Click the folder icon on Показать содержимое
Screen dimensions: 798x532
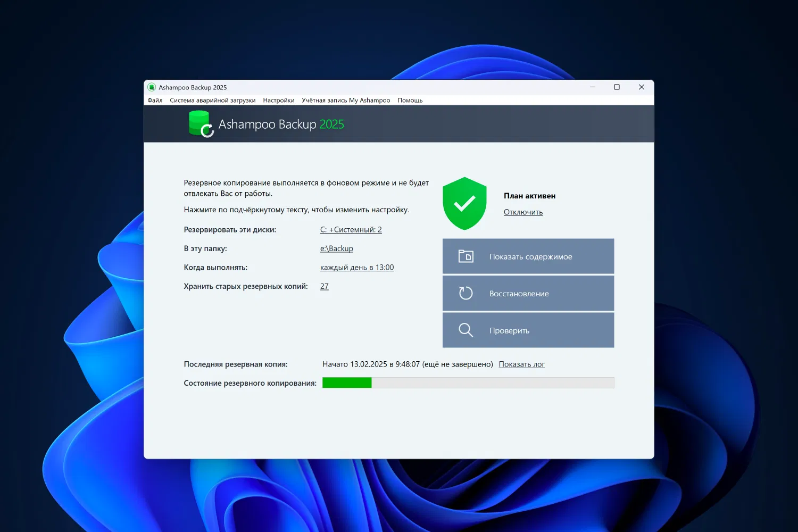pos(465,256)
